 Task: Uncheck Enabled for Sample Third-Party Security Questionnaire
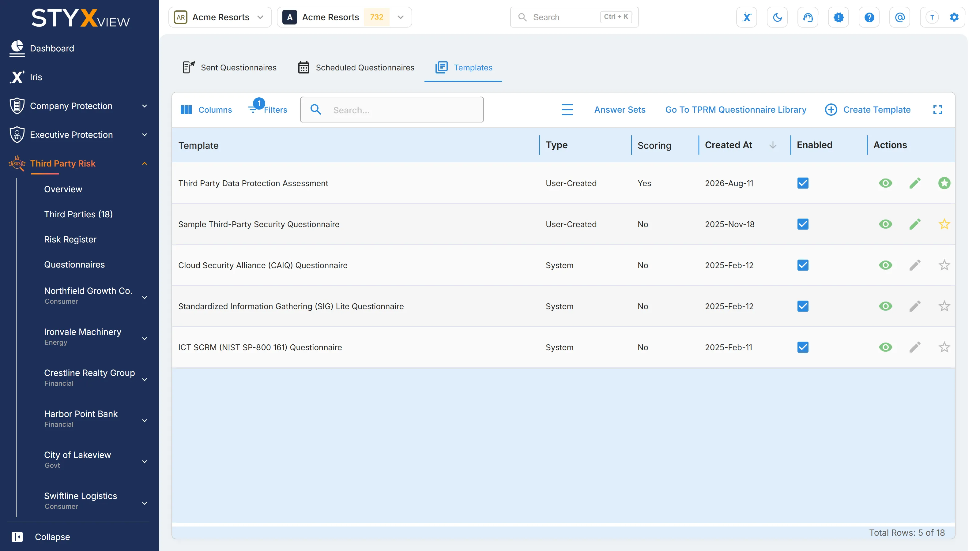(803, 224)
